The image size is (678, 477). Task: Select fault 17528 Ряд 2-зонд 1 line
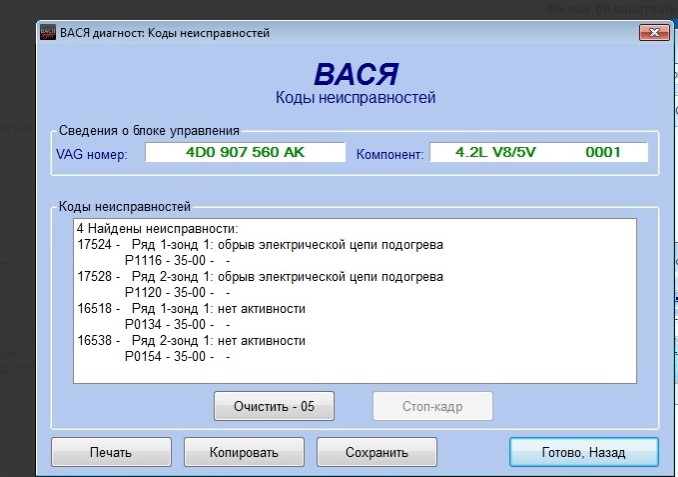click(260, 277)
